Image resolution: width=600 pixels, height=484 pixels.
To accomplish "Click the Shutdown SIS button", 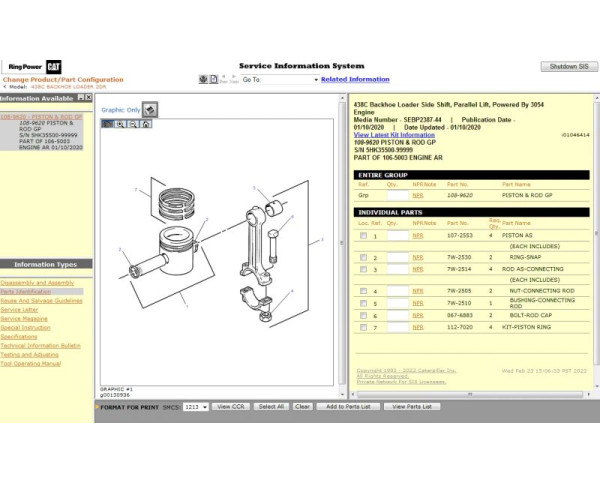I will (x=567, y=66).
